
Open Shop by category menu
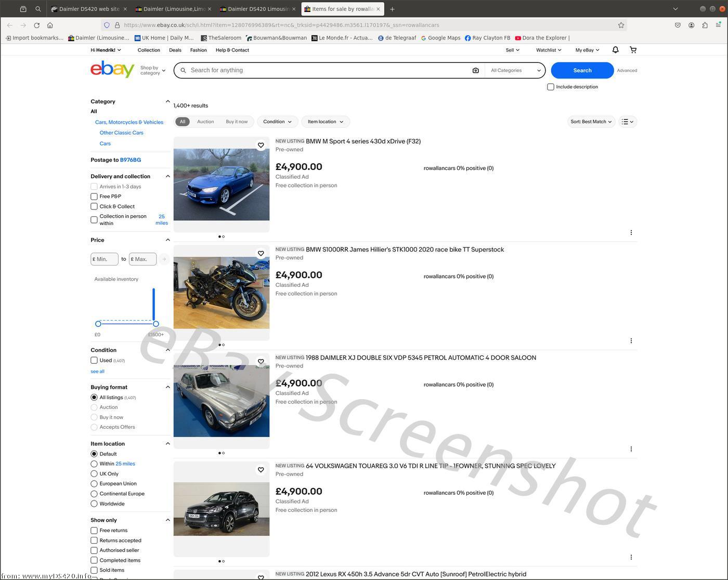click(x=153, y=70)
